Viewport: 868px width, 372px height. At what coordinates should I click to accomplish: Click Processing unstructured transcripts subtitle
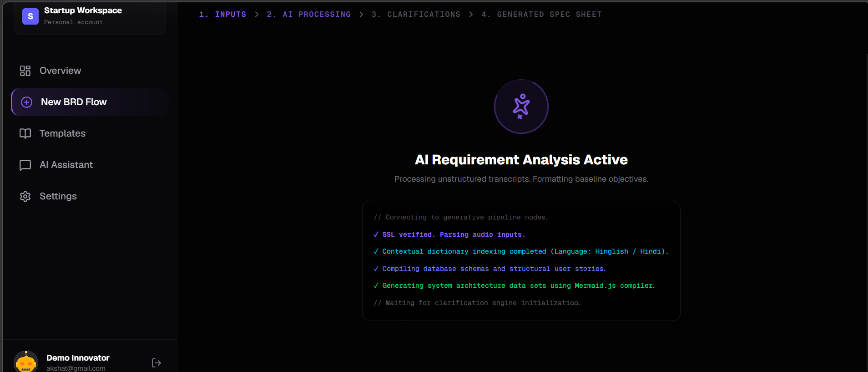click(x=521, y=179)
